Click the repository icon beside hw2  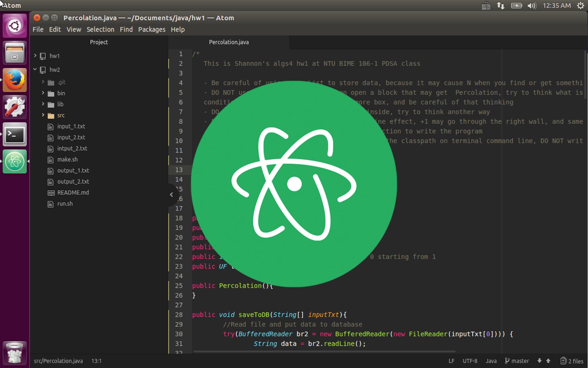coord(43,70)
